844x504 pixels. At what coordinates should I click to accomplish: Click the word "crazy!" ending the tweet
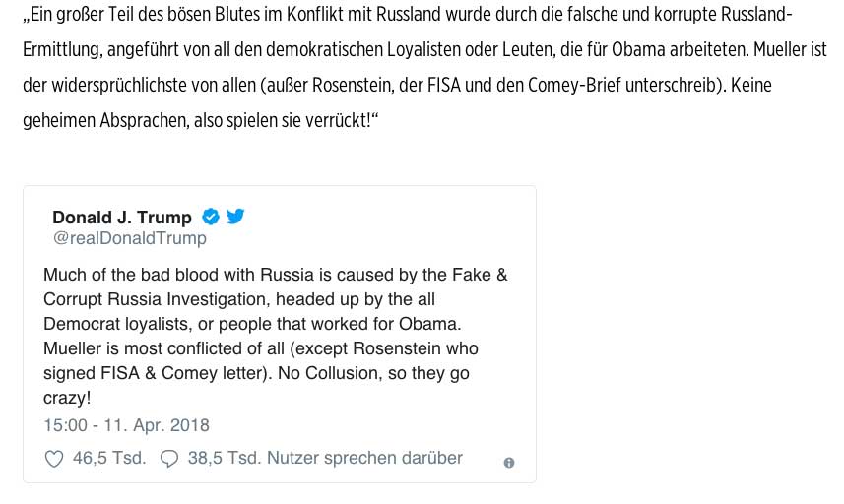pos(68,399)
